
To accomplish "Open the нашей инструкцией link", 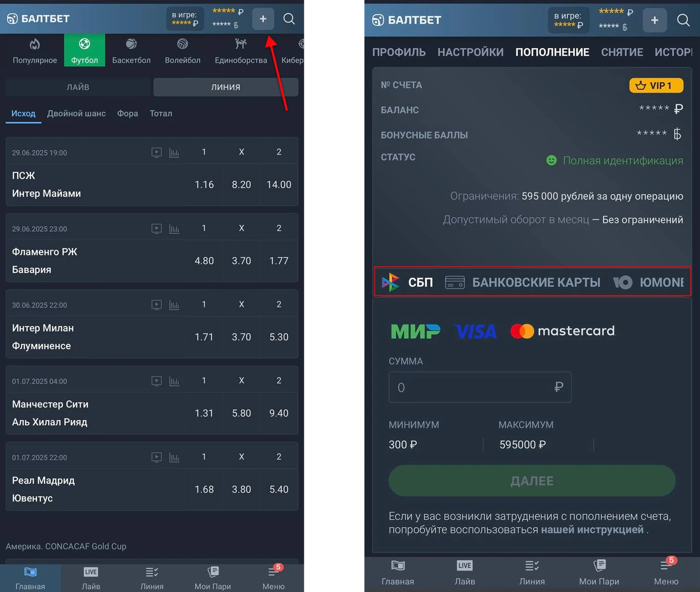I will point(592,530).
